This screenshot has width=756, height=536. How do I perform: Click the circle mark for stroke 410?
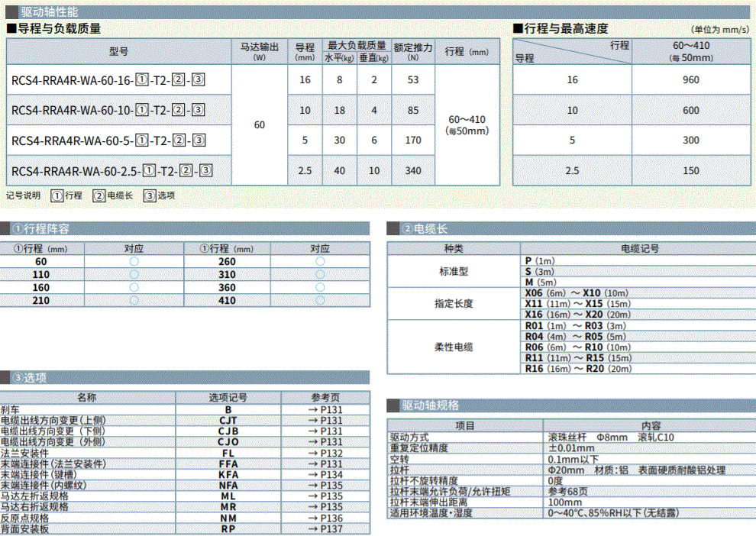click(320, 300)
